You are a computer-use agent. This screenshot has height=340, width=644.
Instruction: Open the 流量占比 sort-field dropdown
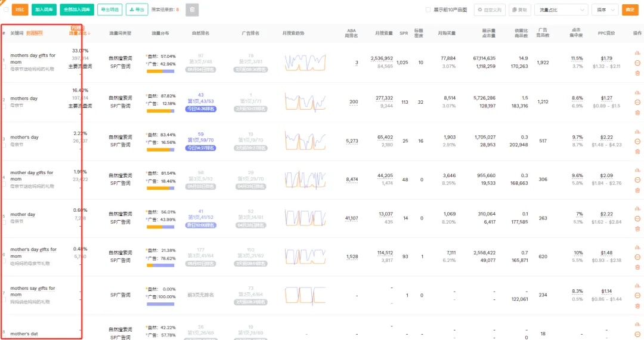pyautogui.click(x=561, y=10)
